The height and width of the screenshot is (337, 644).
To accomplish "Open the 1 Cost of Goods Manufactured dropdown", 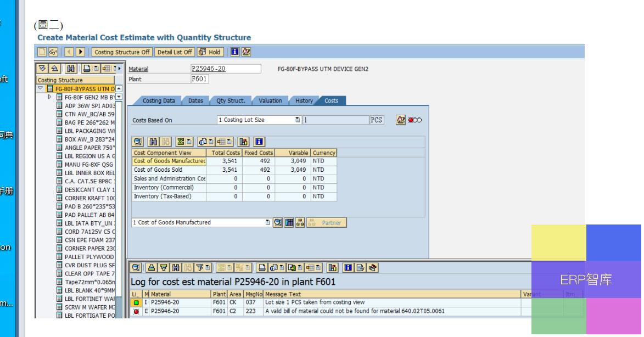I will (x=268, y=222).
